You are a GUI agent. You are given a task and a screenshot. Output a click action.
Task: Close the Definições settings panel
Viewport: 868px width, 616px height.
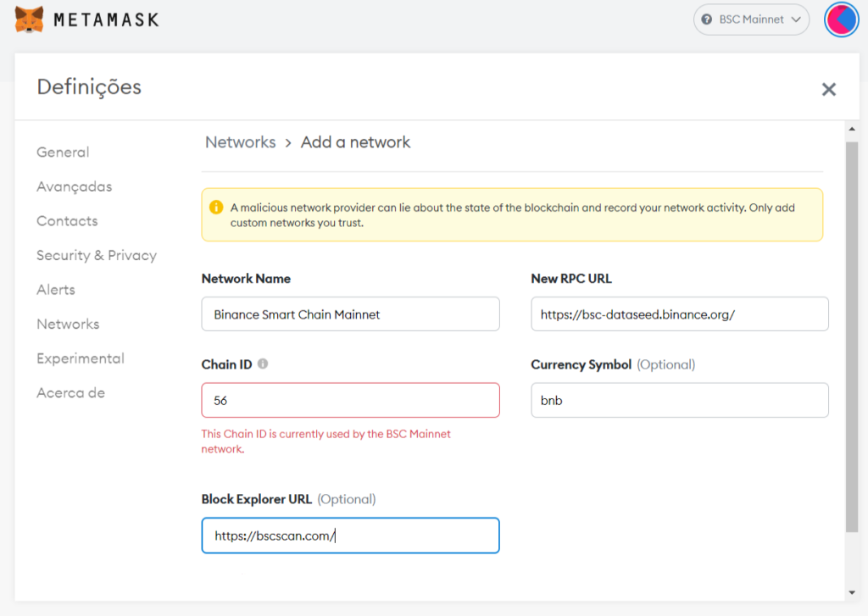pos(828,89)
